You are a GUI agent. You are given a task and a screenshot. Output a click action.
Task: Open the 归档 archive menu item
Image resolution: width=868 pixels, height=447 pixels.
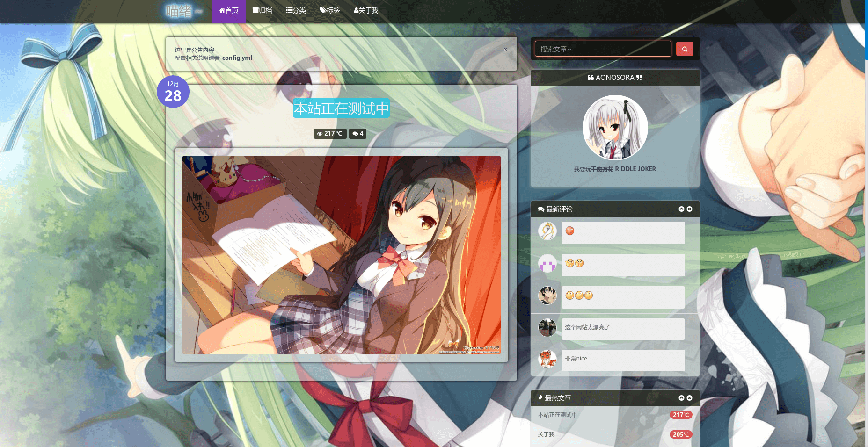click(262, 10)
